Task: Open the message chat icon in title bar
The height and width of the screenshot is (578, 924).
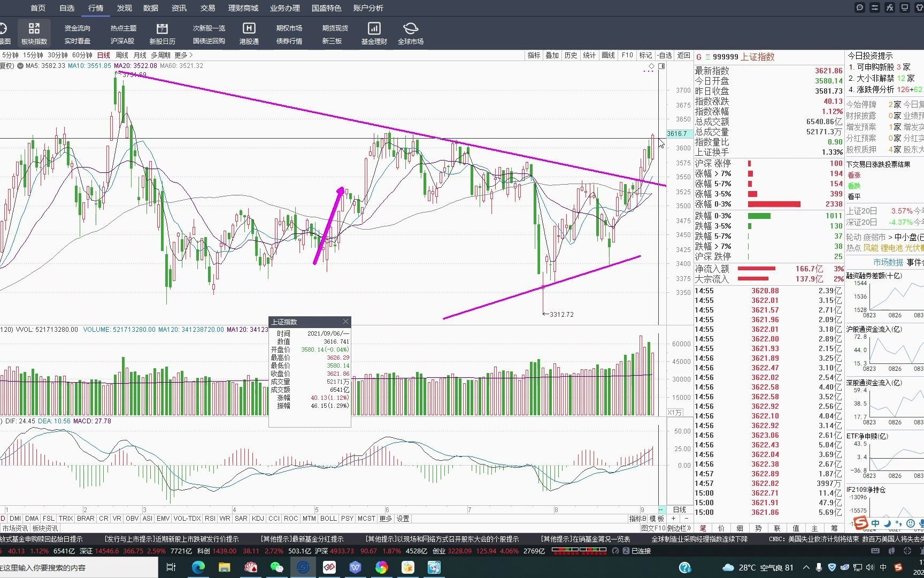Action: click(860, 7)
